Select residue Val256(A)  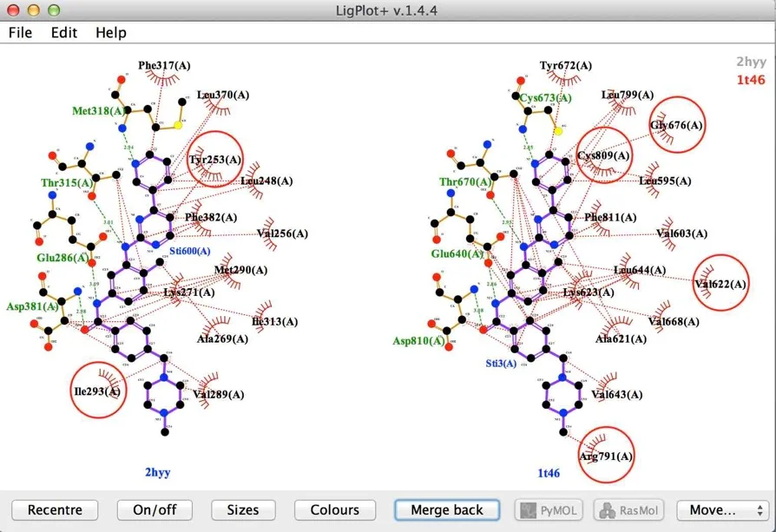(282, 233)
